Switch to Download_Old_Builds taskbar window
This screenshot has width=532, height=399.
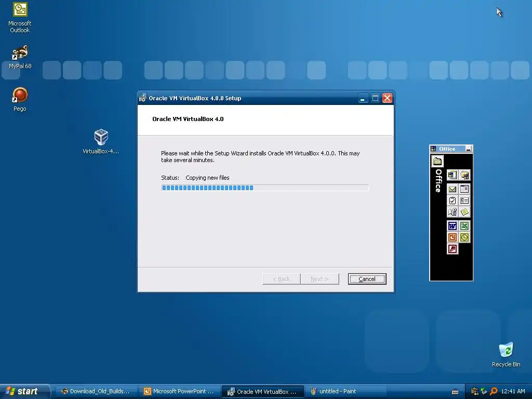point(96,391)
